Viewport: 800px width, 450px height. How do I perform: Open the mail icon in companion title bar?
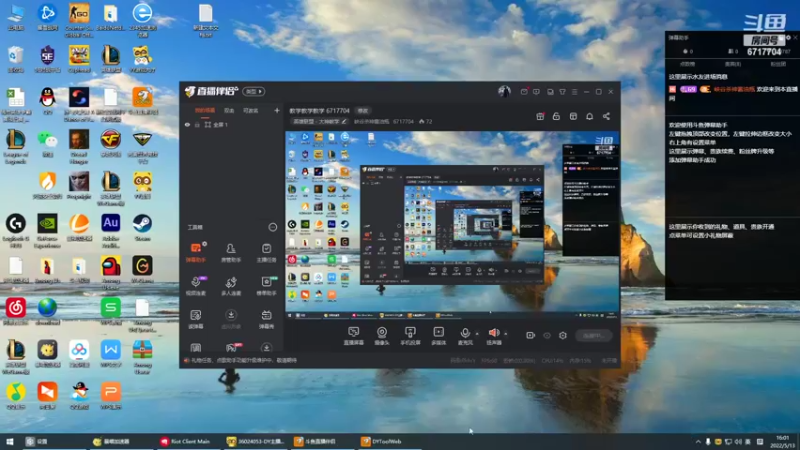click(524, 92)
